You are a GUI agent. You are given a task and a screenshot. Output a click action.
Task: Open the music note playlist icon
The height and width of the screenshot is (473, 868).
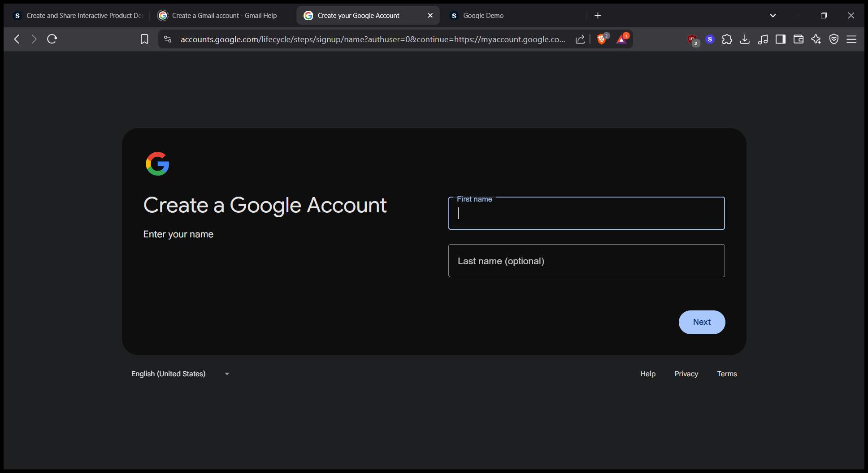pos(763,39)
